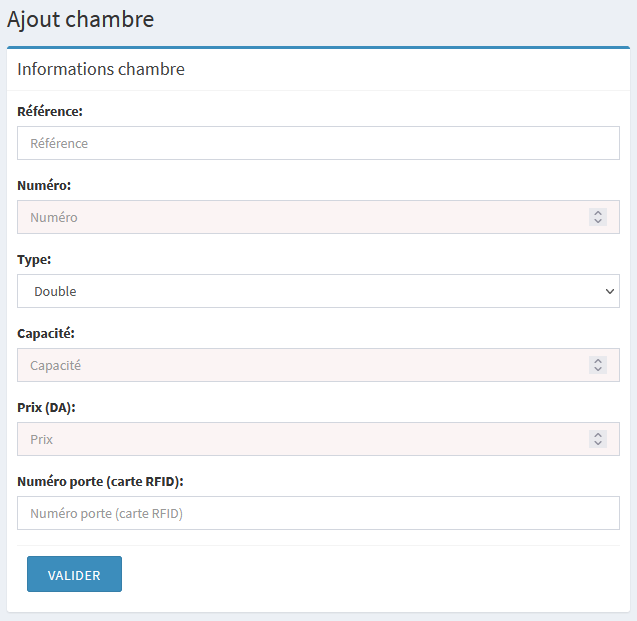Click the Référence text input field
Viewport: 637px width, 621px height.
(x=318, y=143)
